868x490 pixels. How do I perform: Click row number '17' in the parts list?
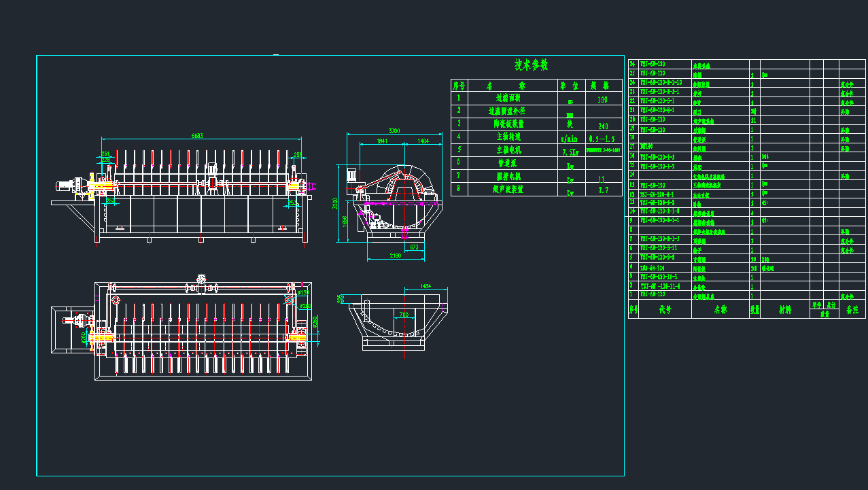pyautogui.click(x=632, y=147)
